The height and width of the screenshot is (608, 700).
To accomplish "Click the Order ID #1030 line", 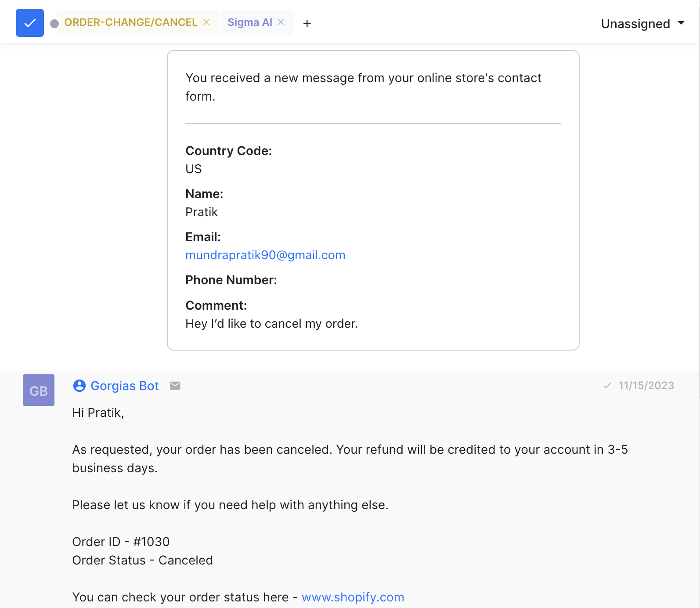I will 121,542.
